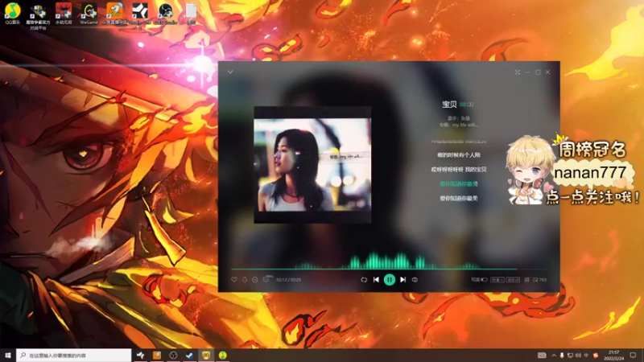Image resolution: width=644 pixels, height=362 pixels.
Task: Open the OBS Studio desktop shortcut
Action: coord(166,14)
